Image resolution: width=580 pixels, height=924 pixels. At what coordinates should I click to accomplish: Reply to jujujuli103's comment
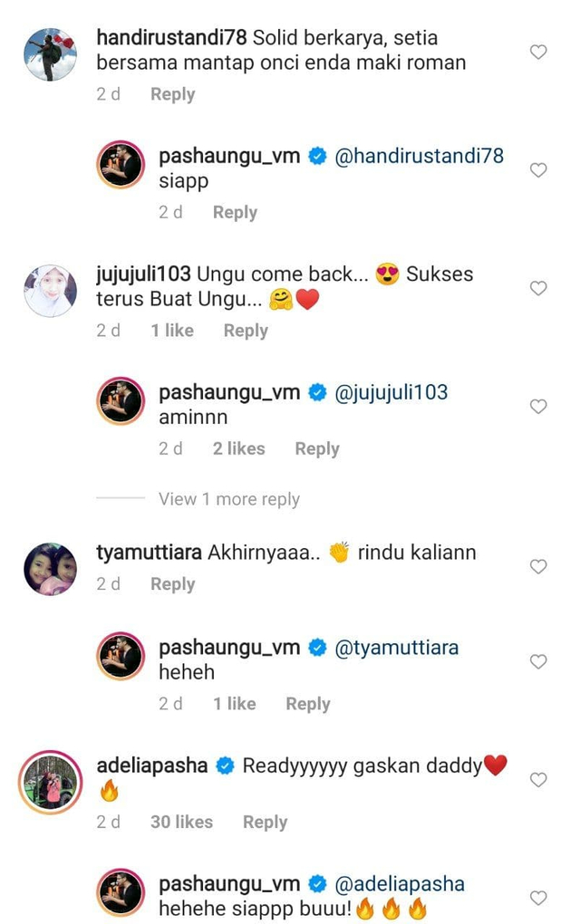[246, 331]
